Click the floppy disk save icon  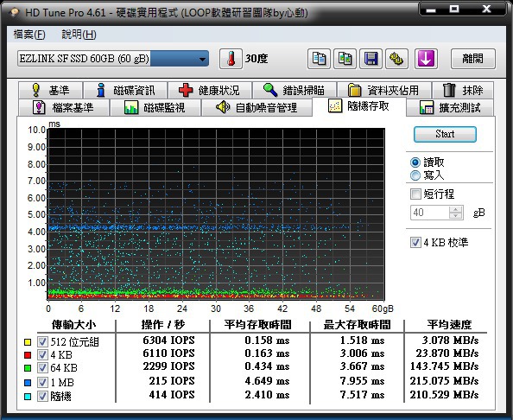pos(370,59)
